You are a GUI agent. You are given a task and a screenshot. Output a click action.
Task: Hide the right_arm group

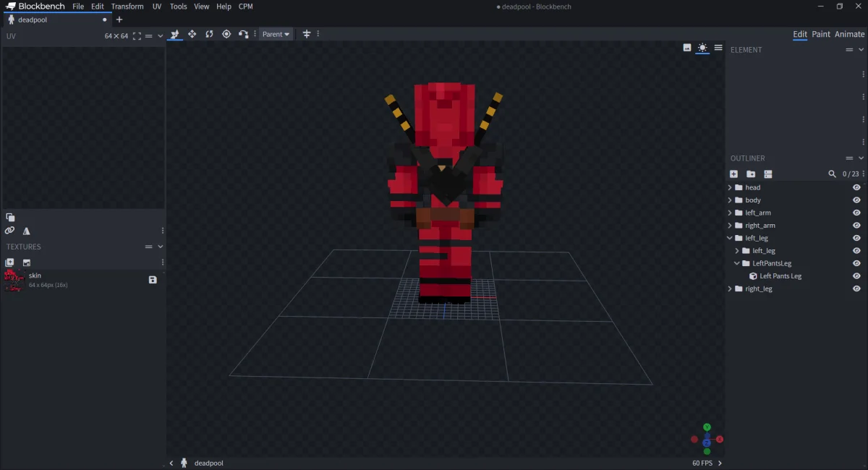856,226
